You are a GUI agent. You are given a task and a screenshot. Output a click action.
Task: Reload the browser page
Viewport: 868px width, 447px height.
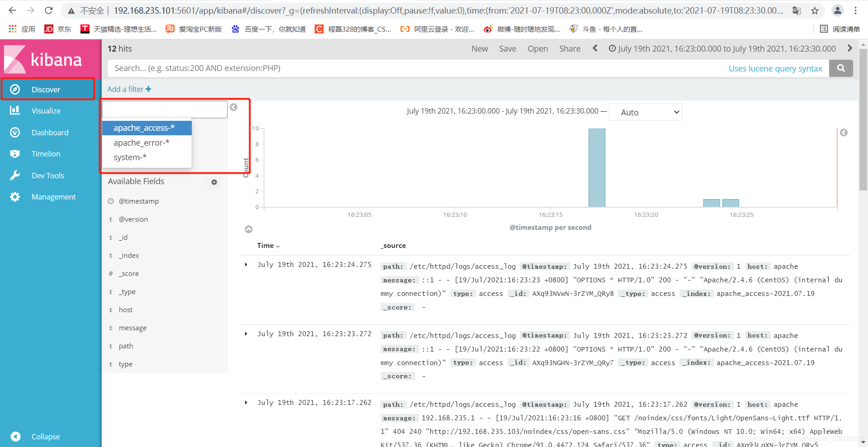49,10
